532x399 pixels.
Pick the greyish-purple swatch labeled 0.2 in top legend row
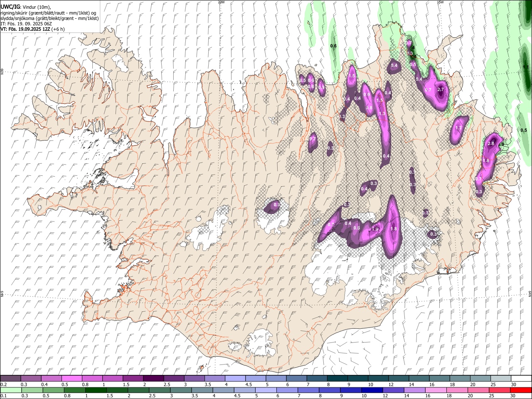(11, 378)
